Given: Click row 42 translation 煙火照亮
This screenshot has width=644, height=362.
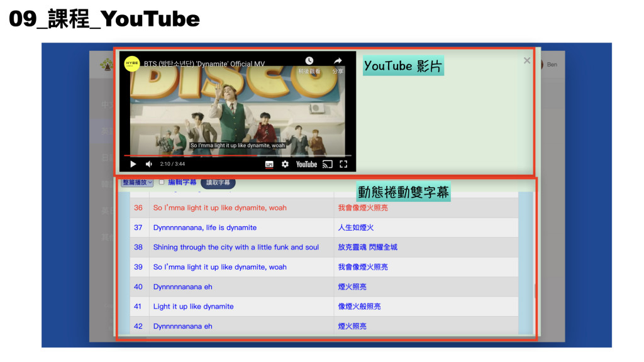Looking at the screenshot, I should pyautogui.click(x=352, y=326).
